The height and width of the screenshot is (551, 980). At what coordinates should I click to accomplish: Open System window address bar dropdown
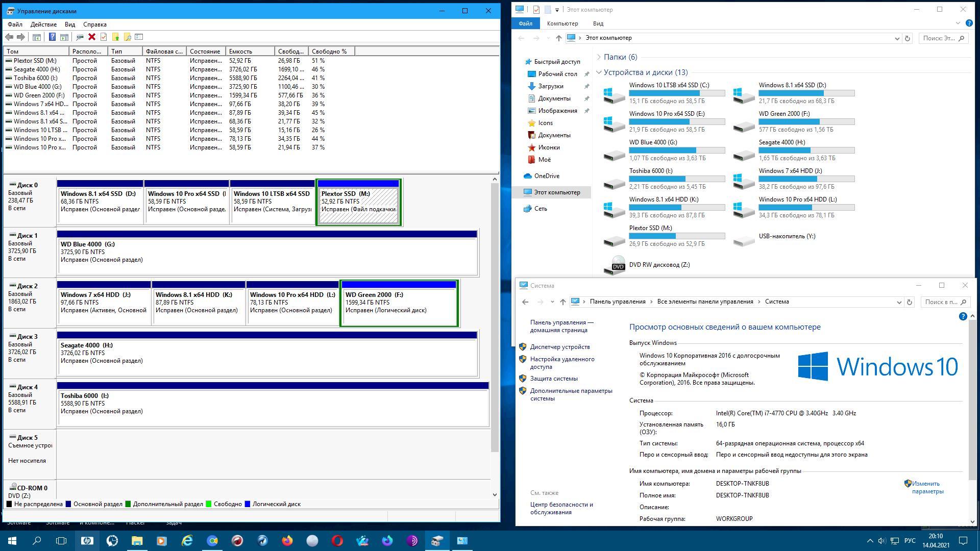pyautogui.click(x=899, y=302)
